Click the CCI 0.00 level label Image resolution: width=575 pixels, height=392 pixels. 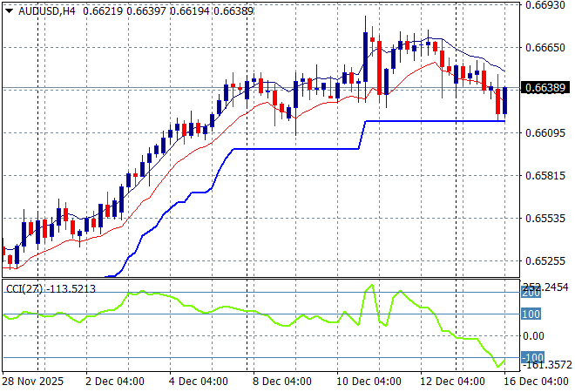tap(533, 336)
